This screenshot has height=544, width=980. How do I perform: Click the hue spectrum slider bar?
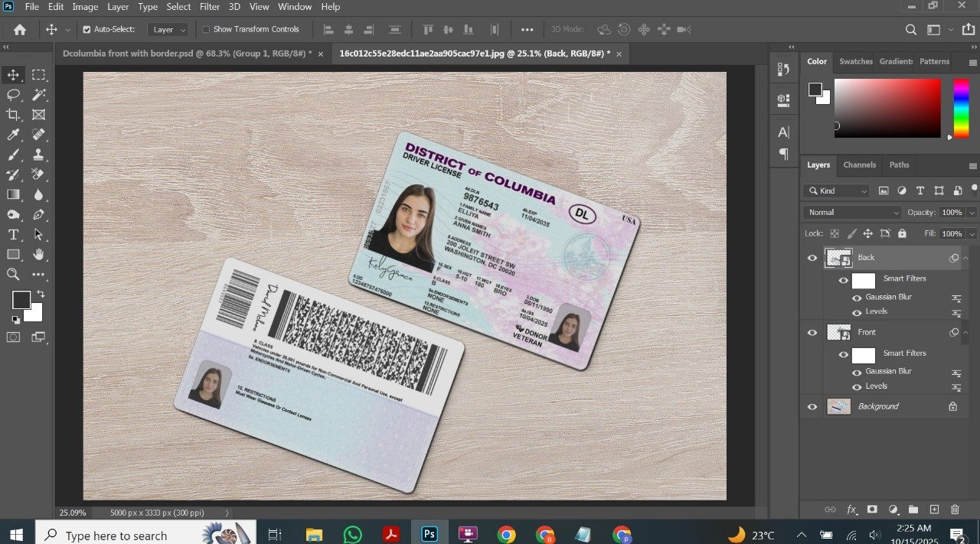(x=961, y=108)
